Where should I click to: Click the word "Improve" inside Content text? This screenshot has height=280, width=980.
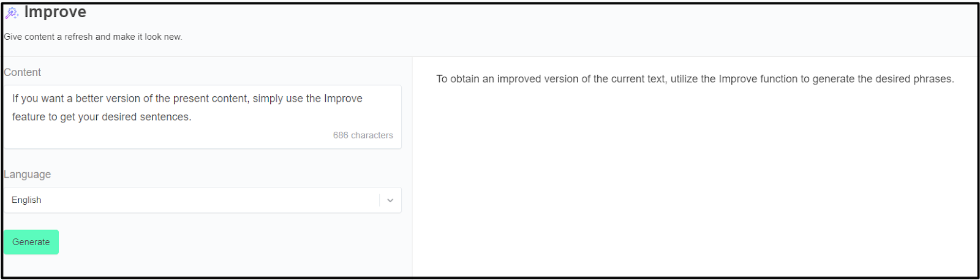[343, 99]
